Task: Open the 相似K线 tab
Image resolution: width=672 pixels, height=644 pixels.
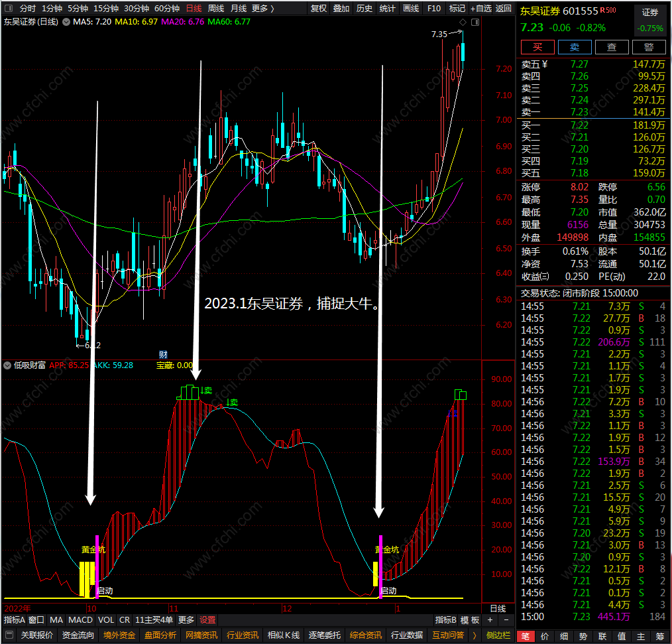Action: (284, 635)
